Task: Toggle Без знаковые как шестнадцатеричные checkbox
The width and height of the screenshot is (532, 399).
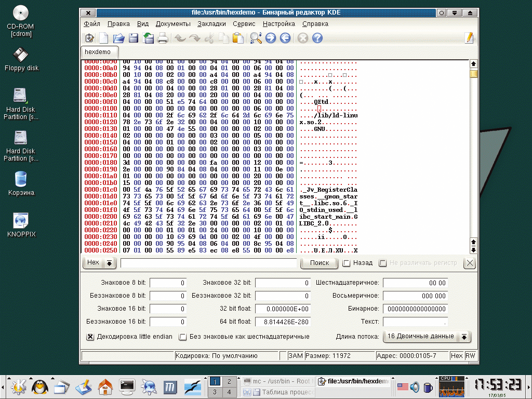Action: tap(182, 337)
